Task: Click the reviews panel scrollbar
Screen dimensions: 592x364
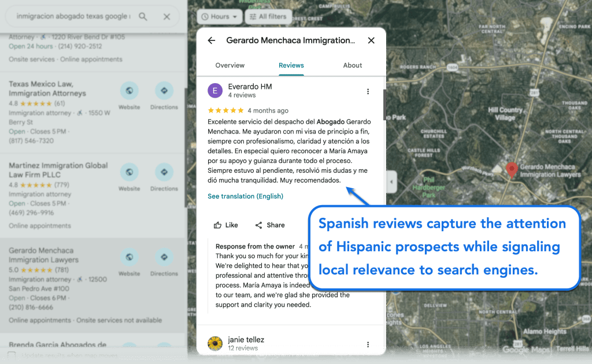Action: [384, 105]
